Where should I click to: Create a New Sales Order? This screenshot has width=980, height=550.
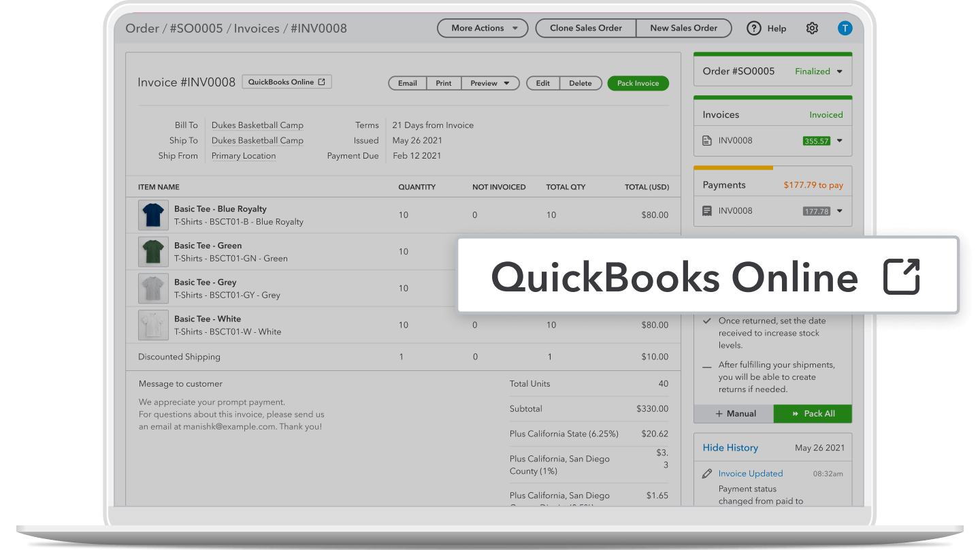click(x=684, y=28)
